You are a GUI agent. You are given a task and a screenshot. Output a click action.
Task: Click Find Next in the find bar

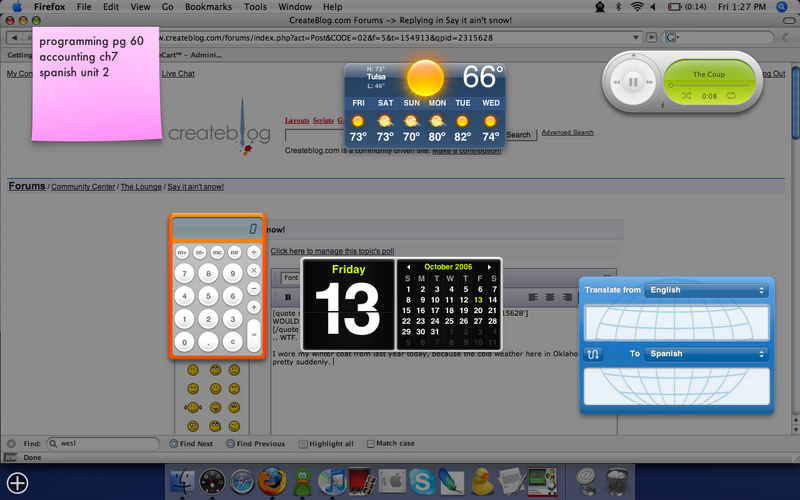[x=191, y=444]
